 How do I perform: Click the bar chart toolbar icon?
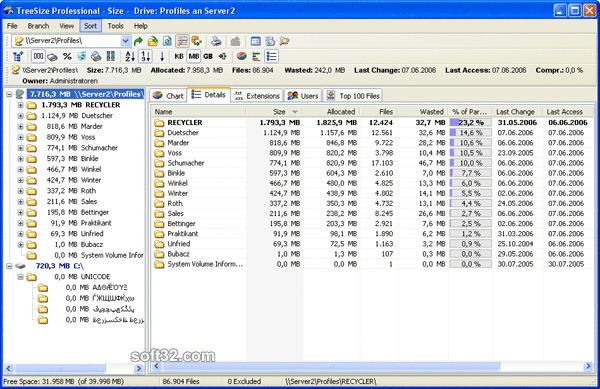(256, 57)
